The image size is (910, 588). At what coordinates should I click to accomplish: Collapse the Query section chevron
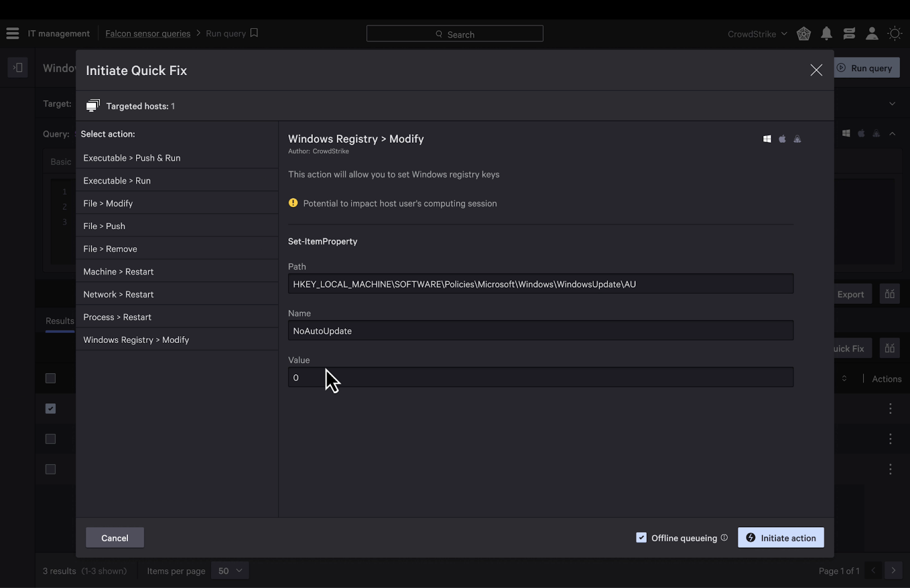(892, 134)
